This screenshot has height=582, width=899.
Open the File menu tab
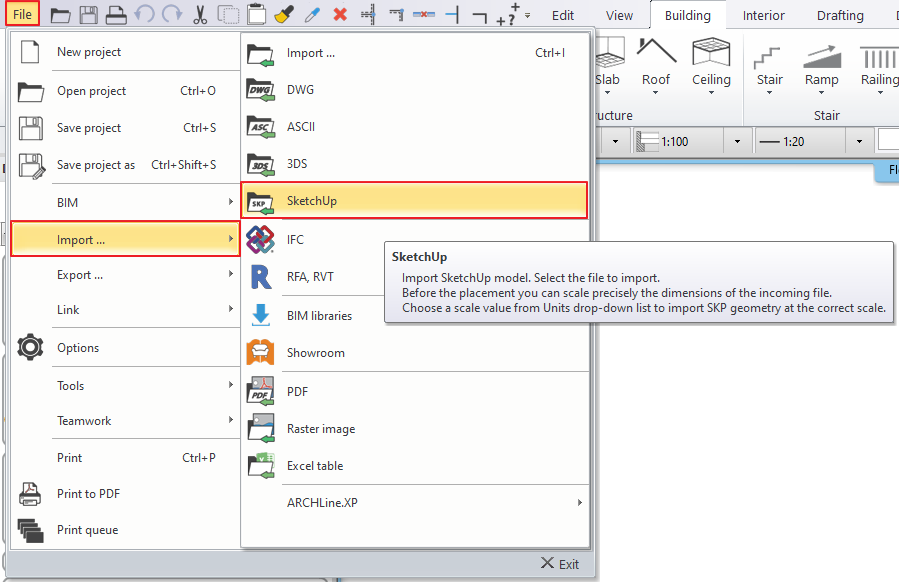(x=22, y=14)
